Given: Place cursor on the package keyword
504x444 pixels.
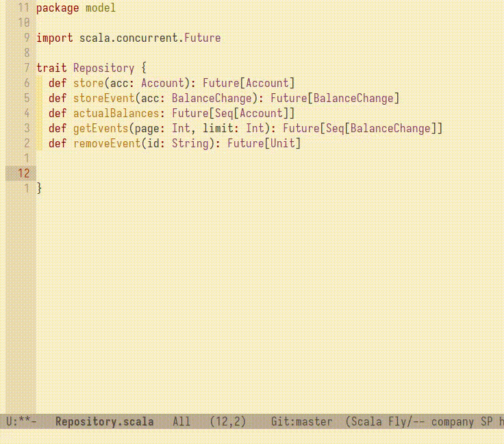Looking at the screenshot, I should tap(58, 8).
